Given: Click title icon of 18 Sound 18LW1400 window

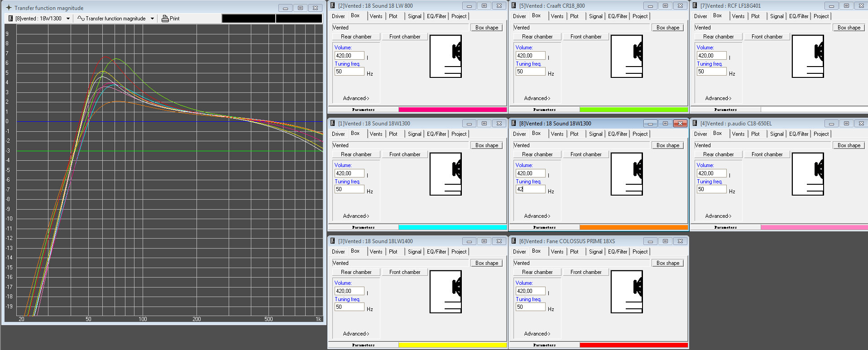Looking at the screenshot, I should point(333,241).
